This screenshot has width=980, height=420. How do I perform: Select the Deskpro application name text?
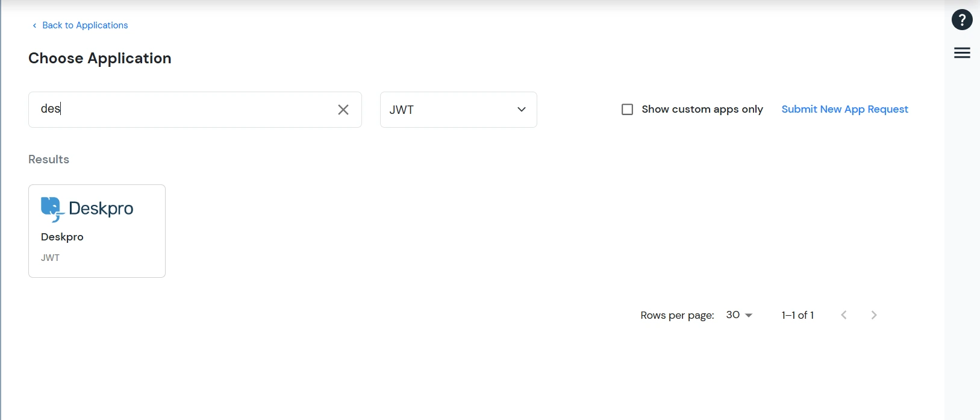62,237
